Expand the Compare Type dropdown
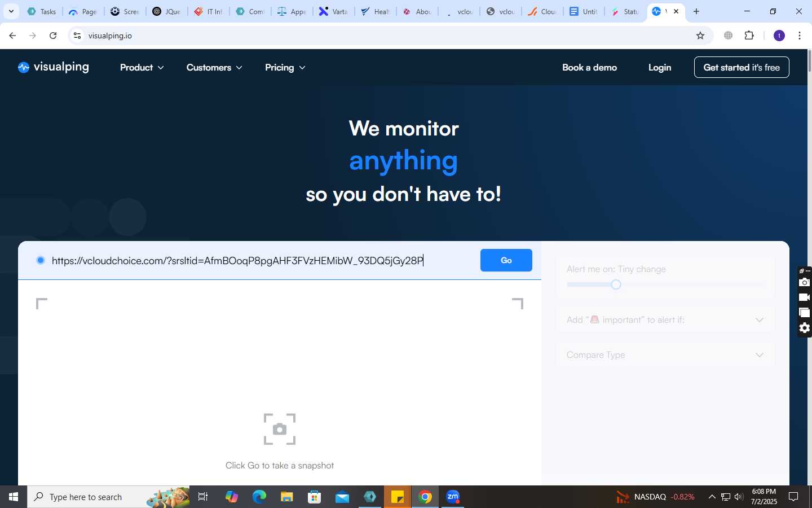The image size is (812, 508). [665, 355]
